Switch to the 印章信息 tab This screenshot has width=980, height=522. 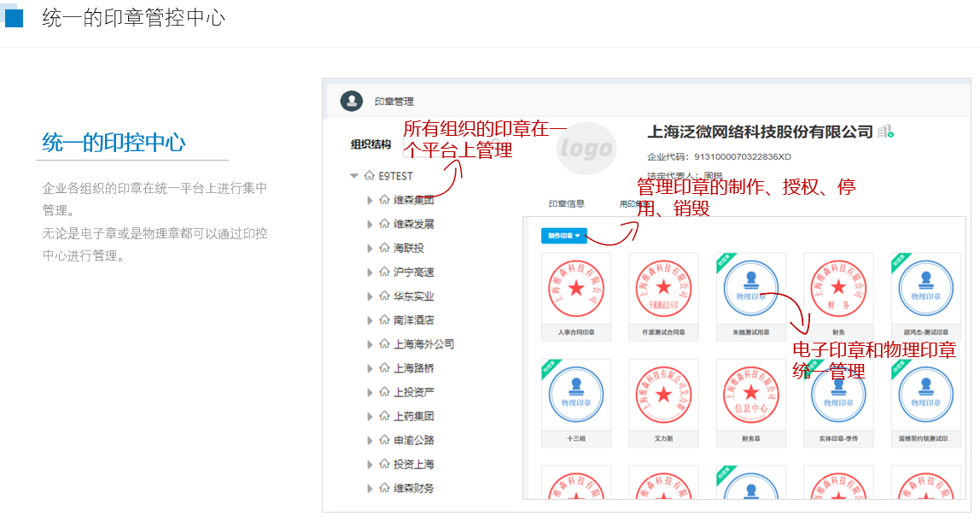coord(566,204)
